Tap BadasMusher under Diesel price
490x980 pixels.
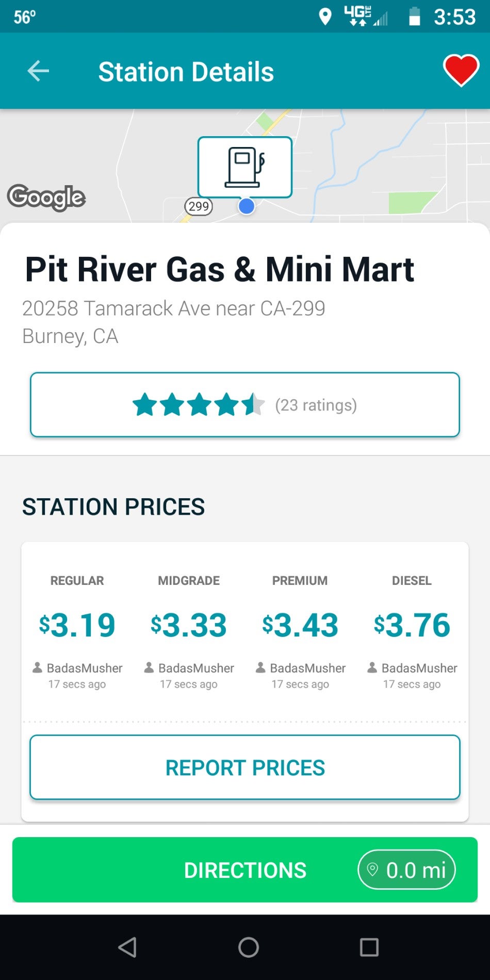click(x=419, y=668)
